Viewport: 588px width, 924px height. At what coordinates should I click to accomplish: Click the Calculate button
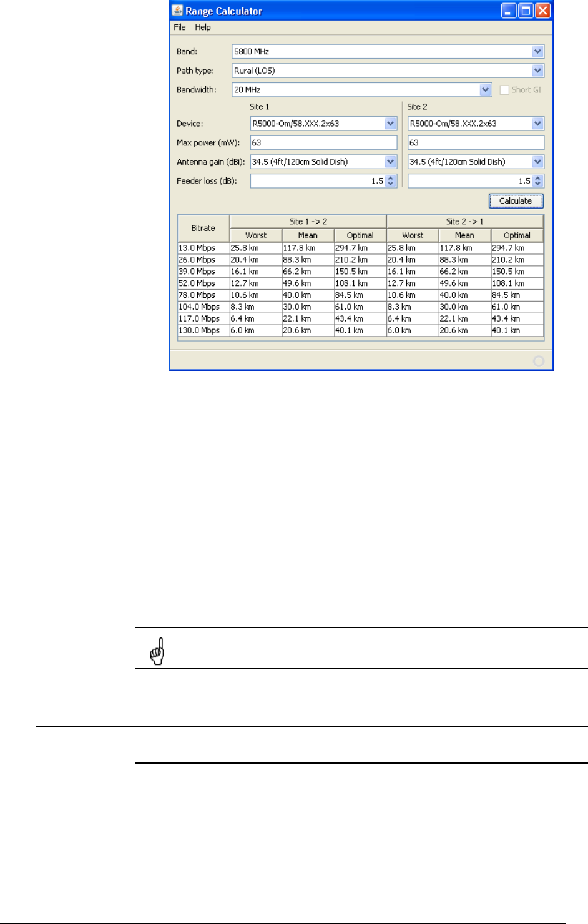pos(516,201)
